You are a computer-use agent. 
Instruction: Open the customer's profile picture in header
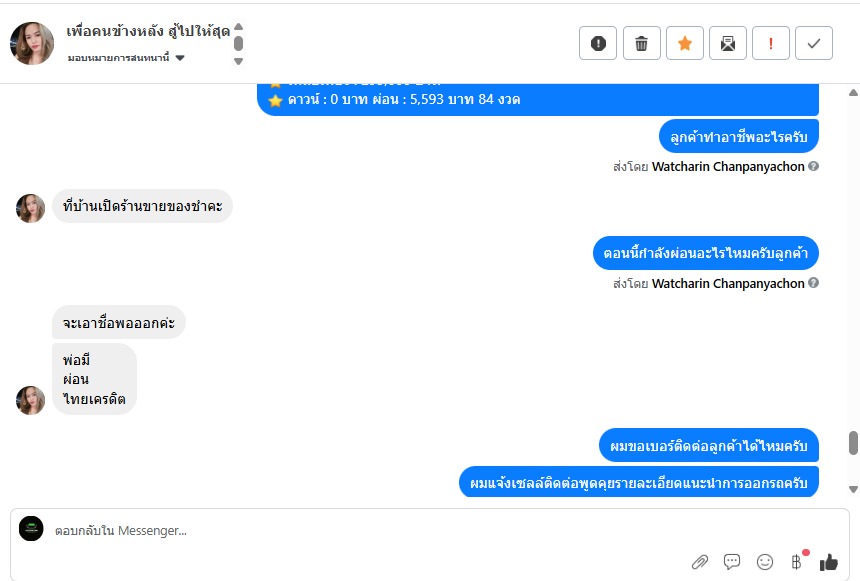(x=32, y=43)
